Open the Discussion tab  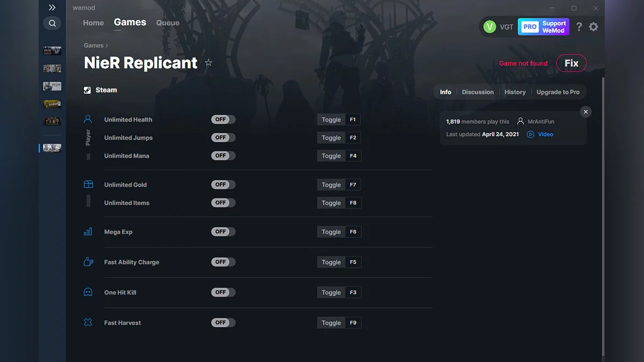tap(478, 92)
